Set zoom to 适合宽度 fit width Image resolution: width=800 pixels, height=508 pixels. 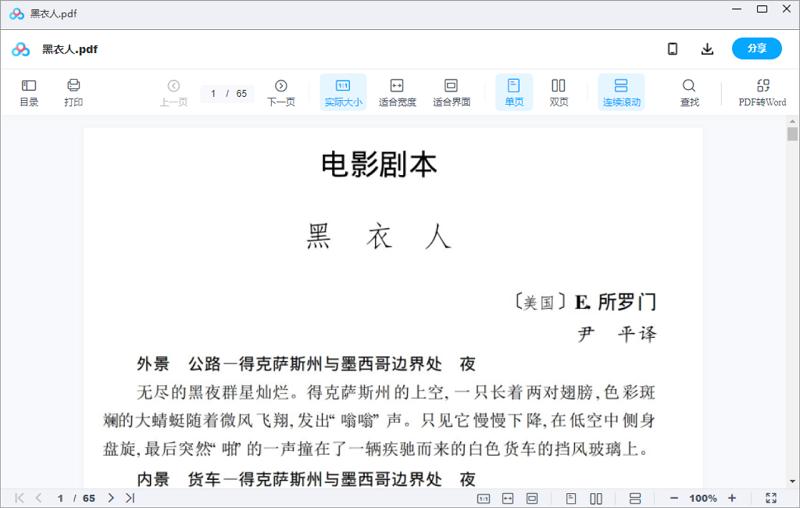tap(397, 92)
